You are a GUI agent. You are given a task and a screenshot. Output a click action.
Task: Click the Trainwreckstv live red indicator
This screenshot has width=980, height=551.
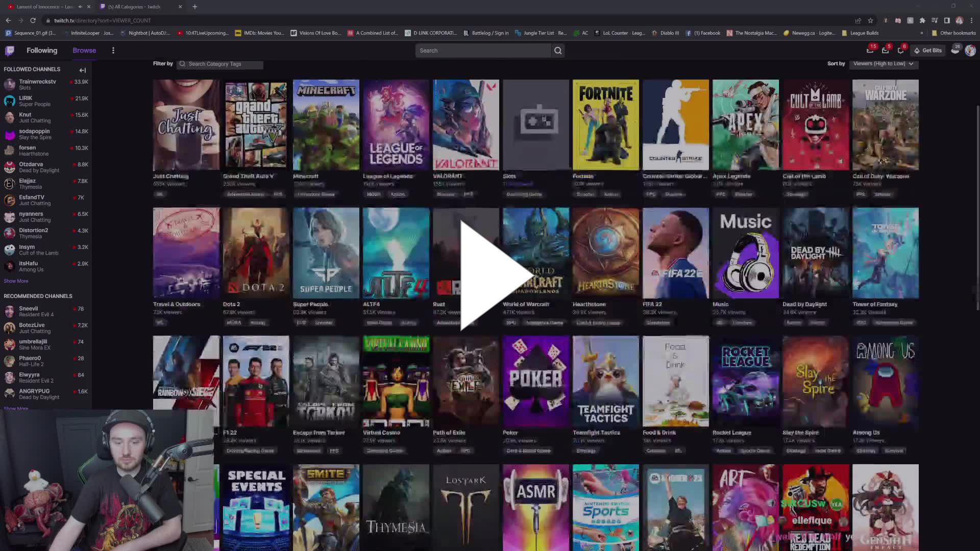pyautogui.click(x=70, y=82)
